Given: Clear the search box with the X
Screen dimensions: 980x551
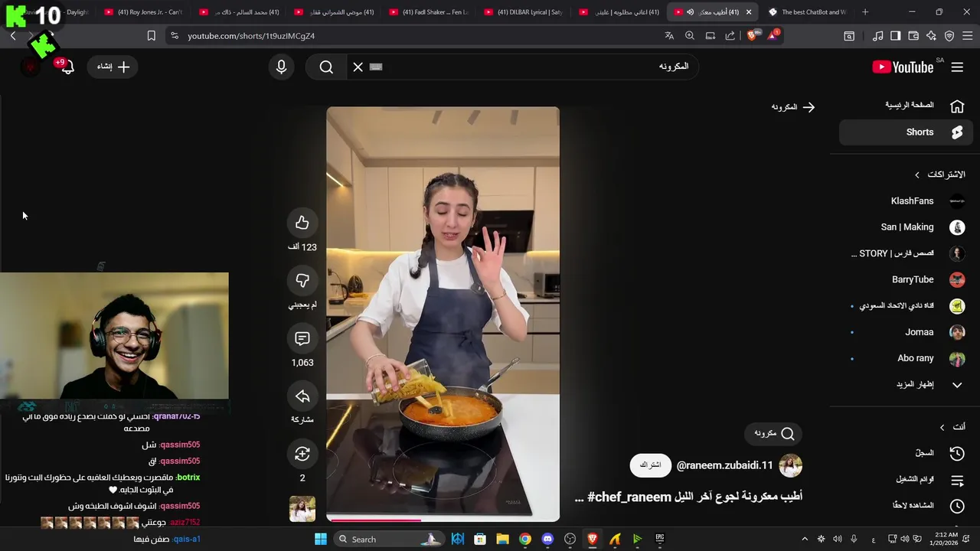Looking at the screenshot, I should 358,67.
